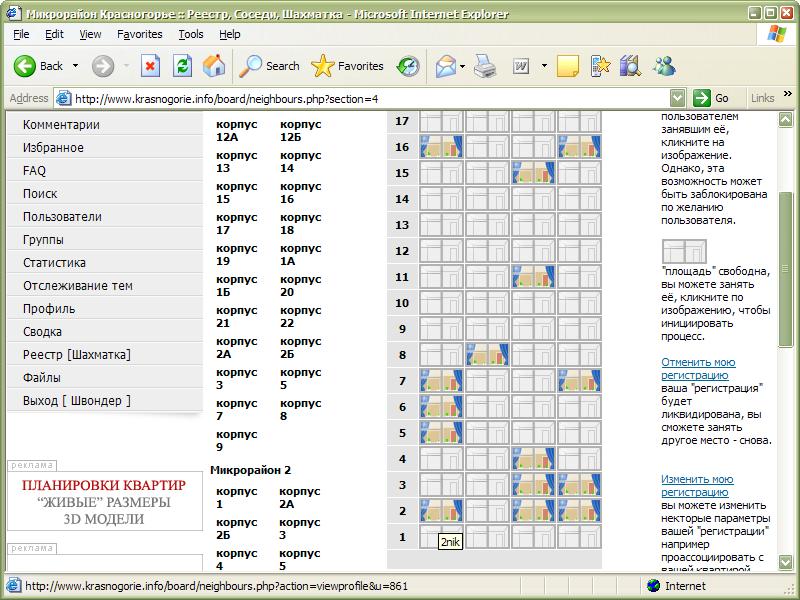Open 'Группы' in the sidebar
This screenshot has width=800, height=600.
click(x=105, y=239)
